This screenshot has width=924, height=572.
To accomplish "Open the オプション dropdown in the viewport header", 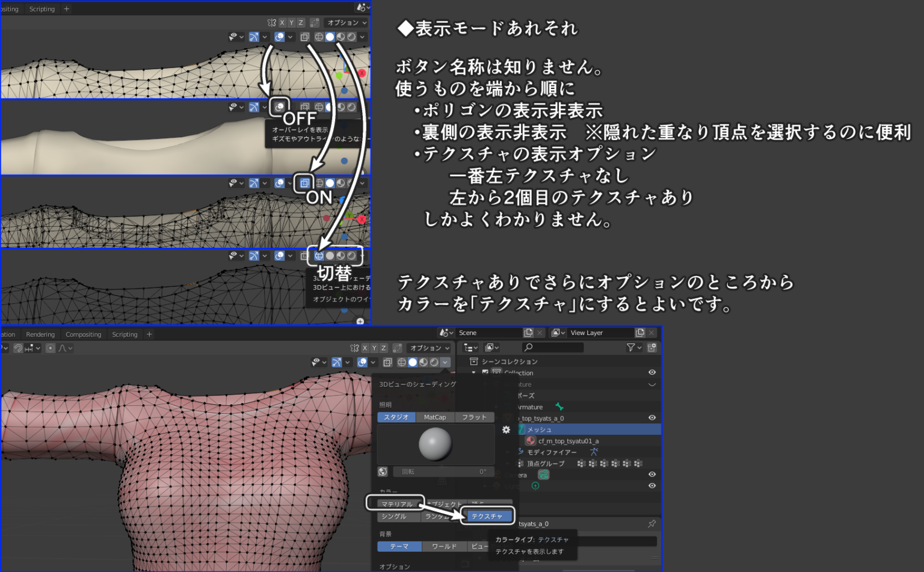I will 430,347.
